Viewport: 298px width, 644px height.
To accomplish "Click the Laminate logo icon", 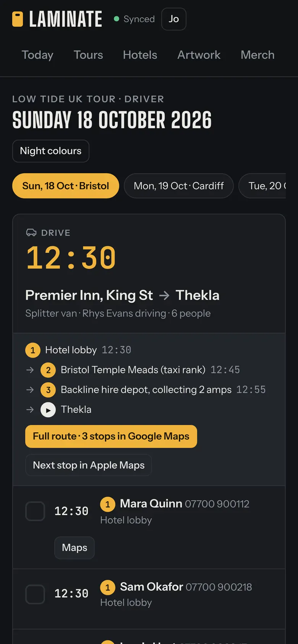I will pos(18,19).
